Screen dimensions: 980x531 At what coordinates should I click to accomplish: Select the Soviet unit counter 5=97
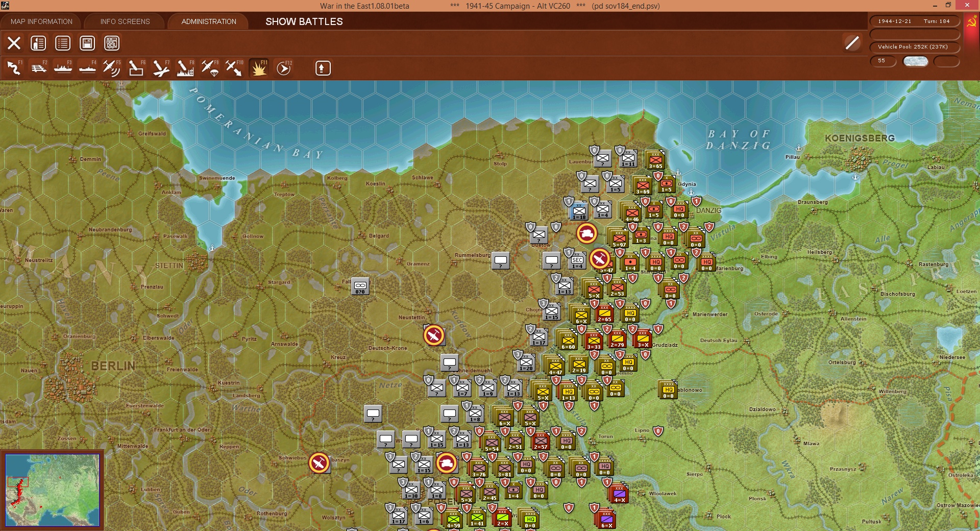tap(619, 238)
